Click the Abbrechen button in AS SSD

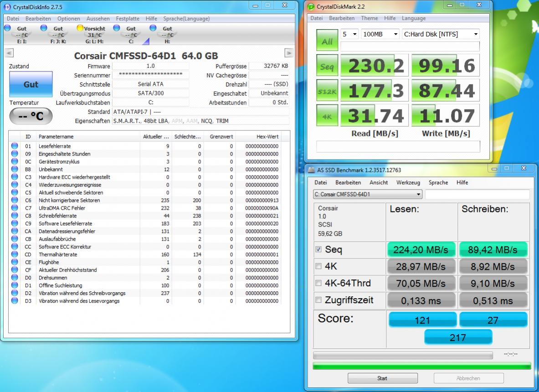[468, 378]
